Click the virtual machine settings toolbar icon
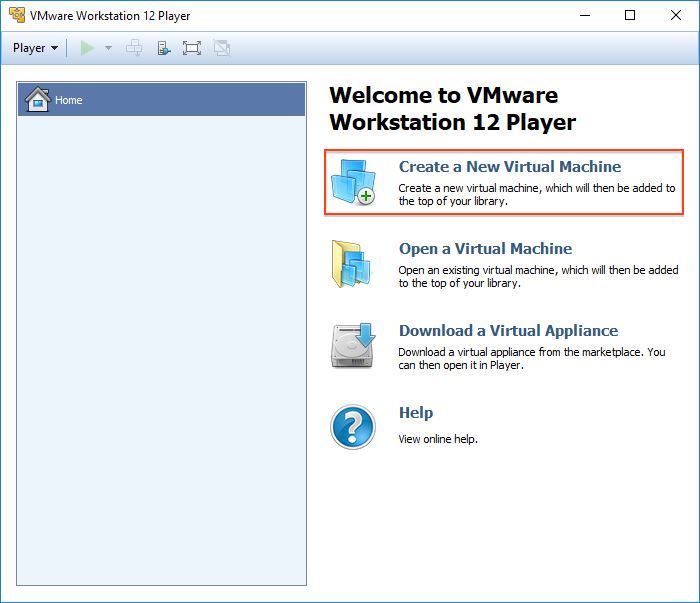 [x=164, y=48]
